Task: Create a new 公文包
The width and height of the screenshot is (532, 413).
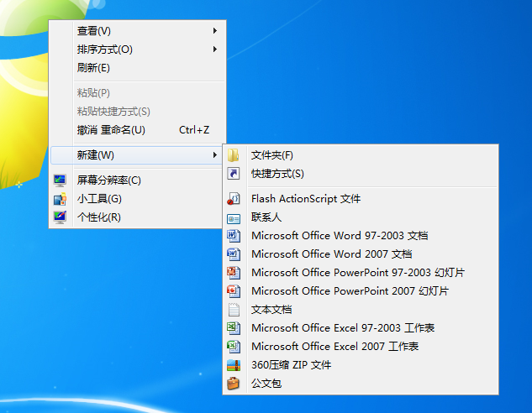Action: (x=361, y=384)
